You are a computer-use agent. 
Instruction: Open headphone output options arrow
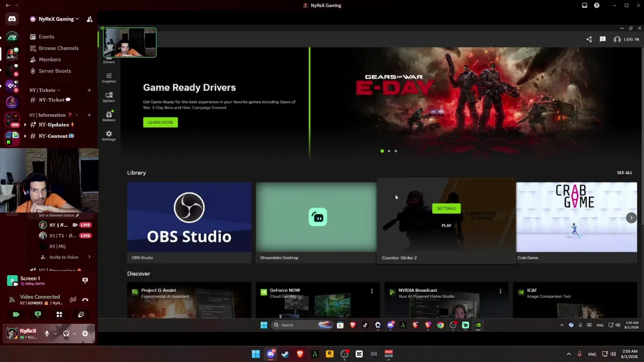(74, 333)
